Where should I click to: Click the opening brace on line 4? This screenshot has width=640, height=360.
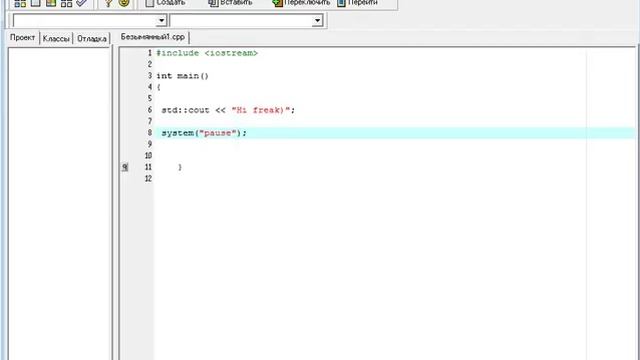pos(159,87)
